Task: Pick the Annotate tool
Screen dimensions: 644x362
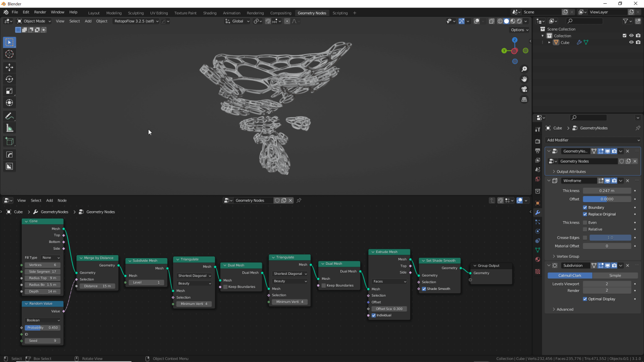Action: (9, 116)
